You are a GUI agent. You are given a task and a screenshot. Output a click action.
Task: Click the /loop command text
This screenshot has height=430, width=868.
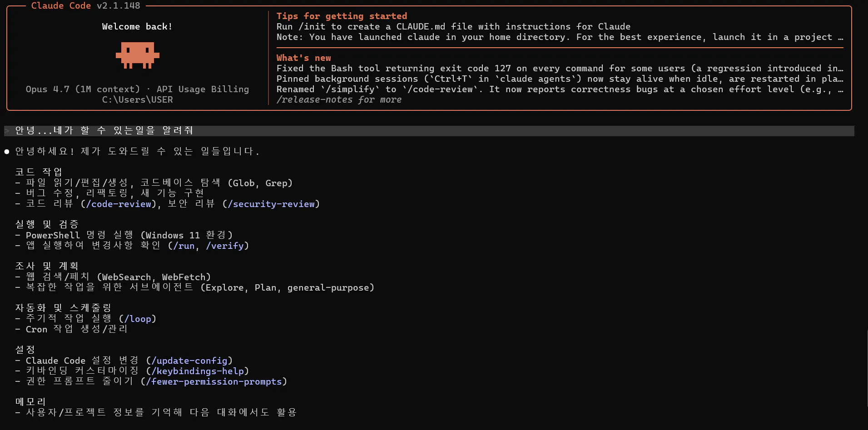[x=138, y=319]
